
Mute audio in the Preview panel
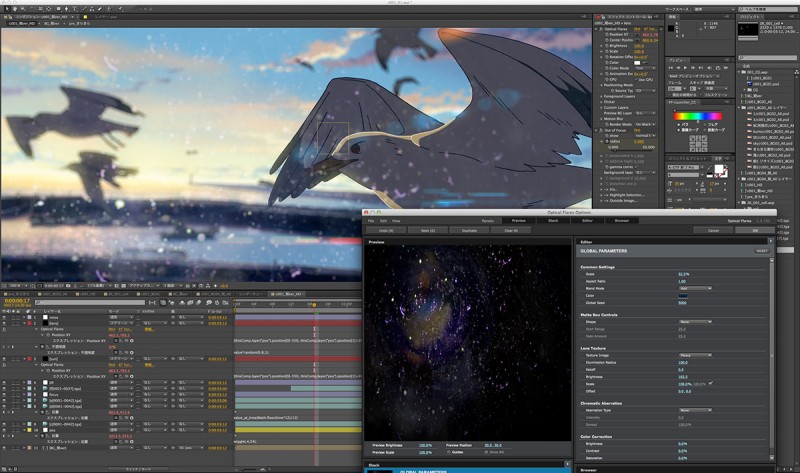709,68
